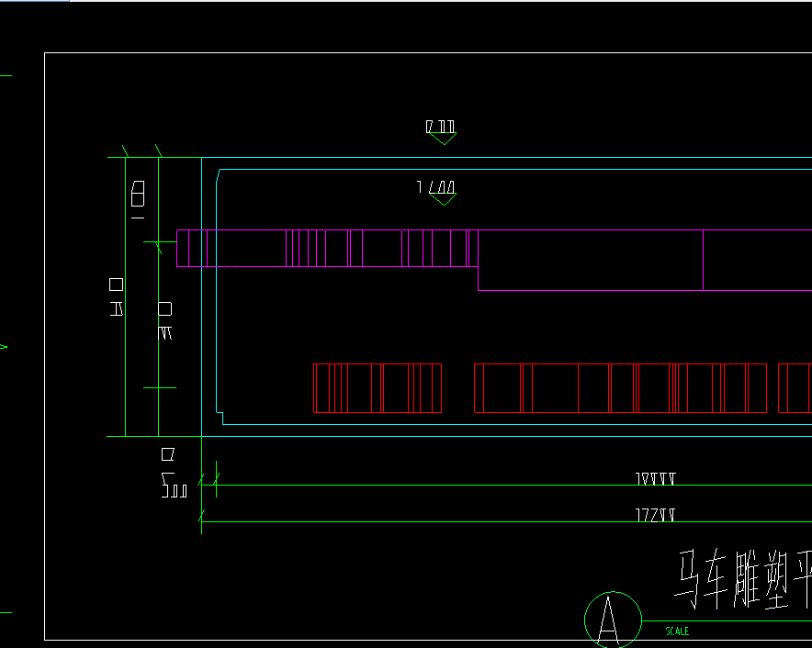Select the long middle red block group
This screenshot has width=812, height=648.
(x=620, y=388)
